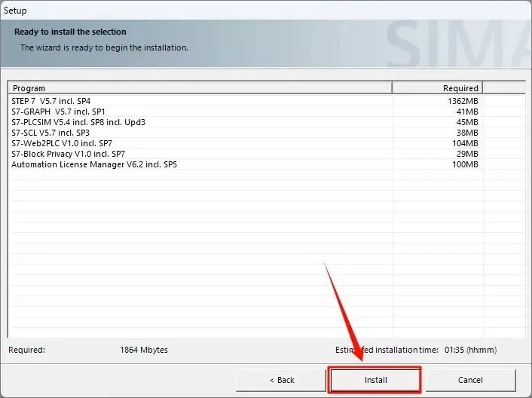Click the 104MB size value
This screenshot has width=532, height=398.
[465, 143]
